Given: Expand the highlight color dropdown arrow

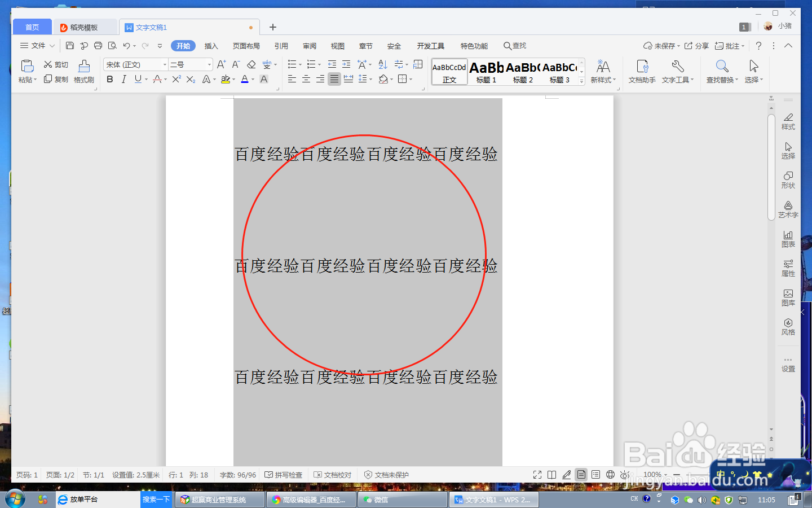Looking at the screenshot, I should tap(234, 80).
